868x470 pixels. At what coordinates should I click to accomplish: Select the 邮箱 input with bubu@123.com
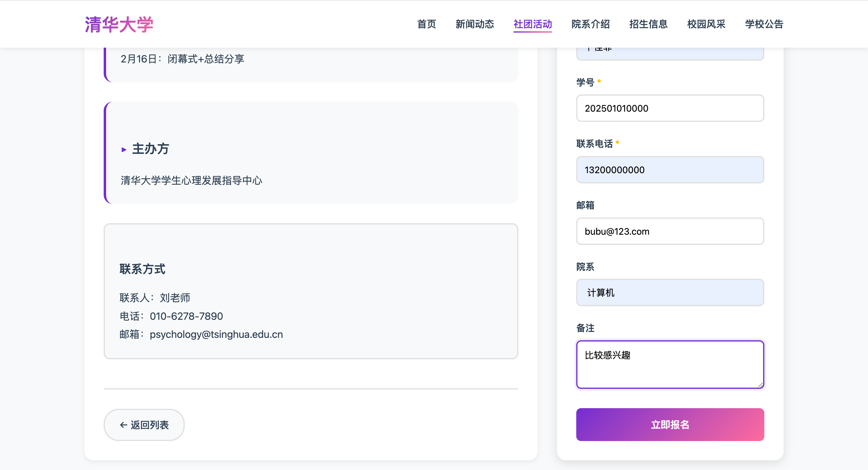669,231
